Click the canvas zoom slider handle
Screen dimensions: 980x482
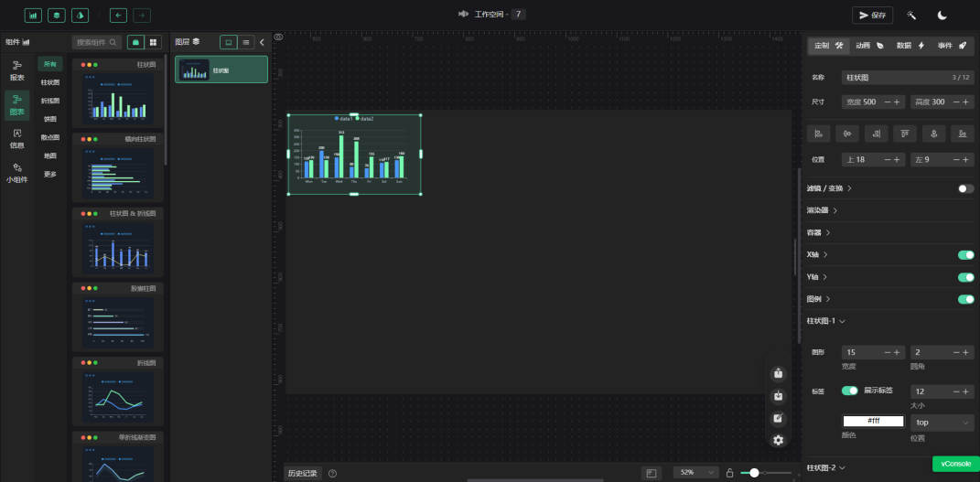[x=754, y=473]
